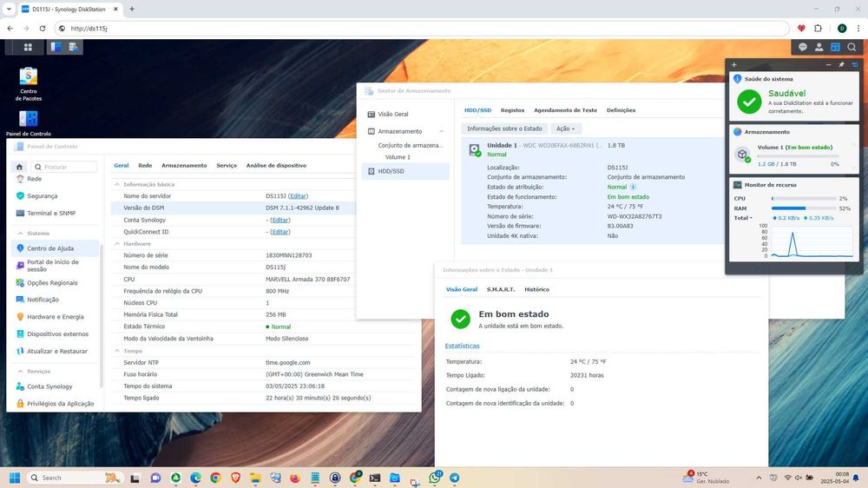This screenshot has width=868, height=488.
Task: Click Windows taskbar Search box
Action: [74, 478]
